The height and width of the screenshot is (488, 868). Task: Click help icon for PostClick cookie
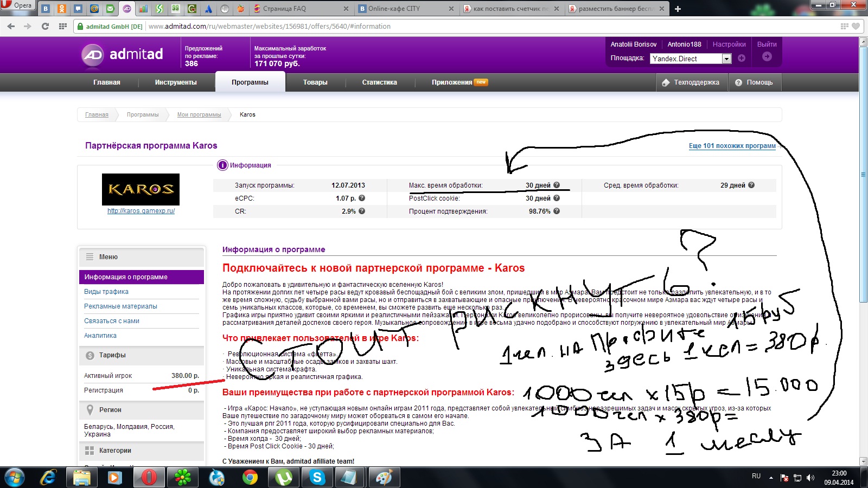coord(557,198)
